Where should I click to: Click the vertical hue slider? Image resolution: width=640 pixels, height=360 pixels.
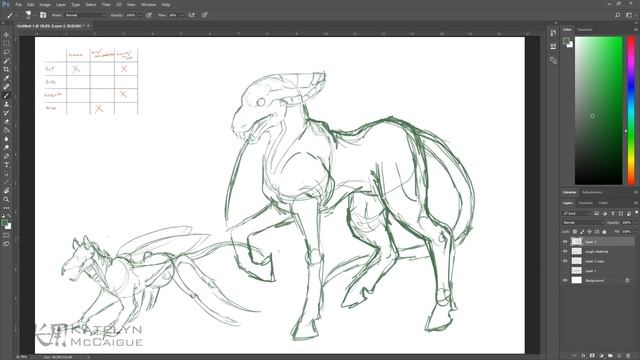(x=631, y=110)
